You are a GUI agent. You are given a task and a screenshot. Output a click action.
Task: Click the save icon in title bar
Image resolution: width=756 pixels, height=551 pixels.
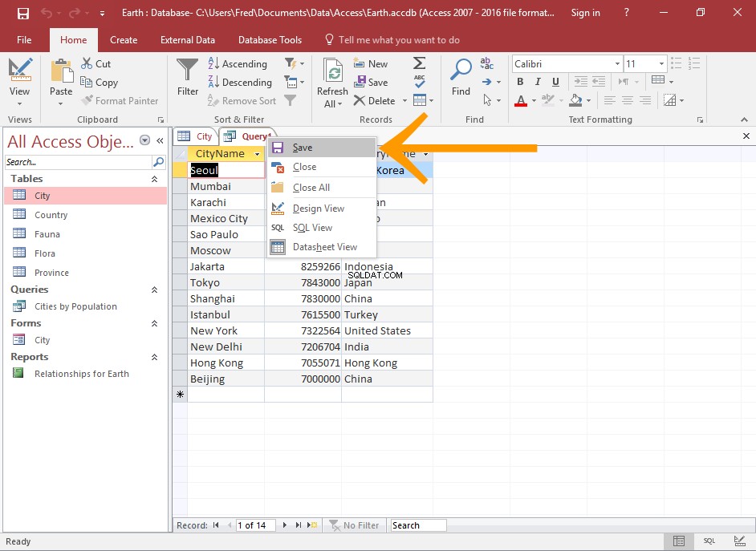(x=22, y=13)
